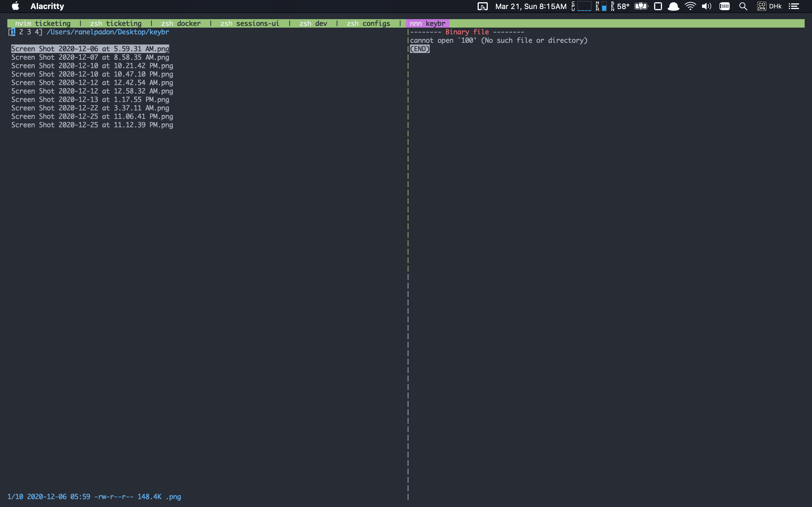This screenshot has height=507, width=812.
Task: Click the screen capture frame icon
Action: pyautogui.click(x=658, y=6)
